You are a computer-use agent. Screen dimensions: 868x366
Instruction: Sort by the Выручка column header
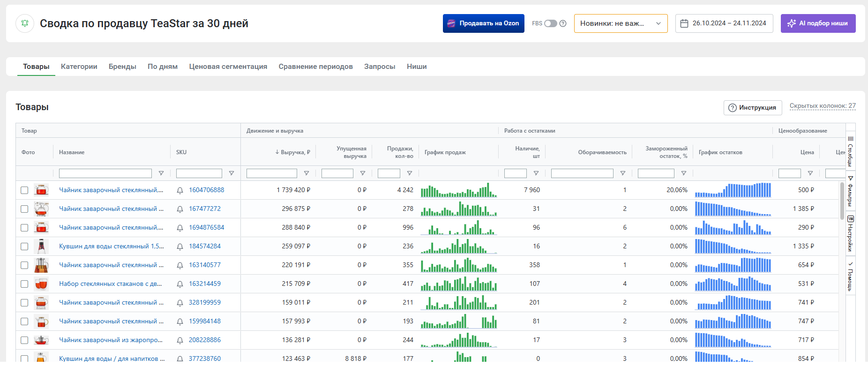(292, 152)
